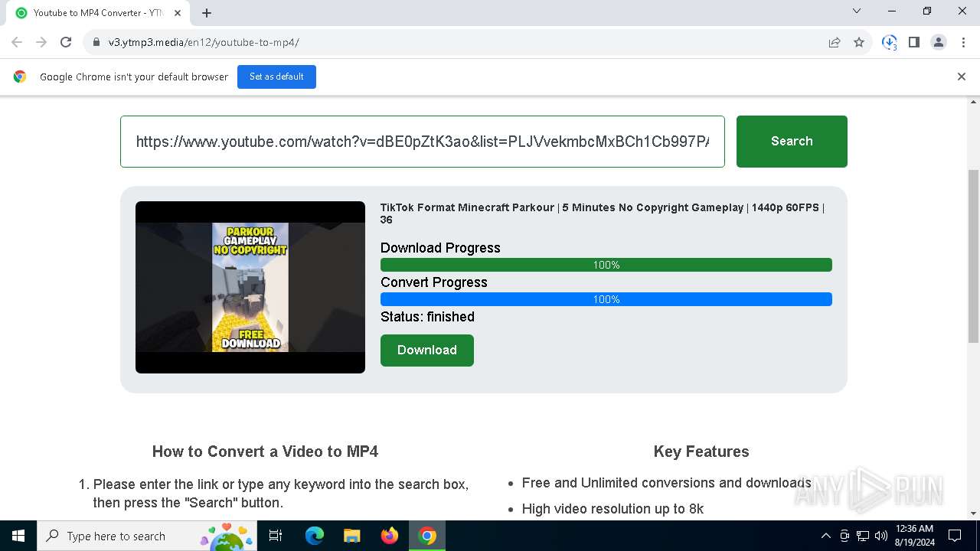Open the taskbar clock and calendar

(913, 536)
